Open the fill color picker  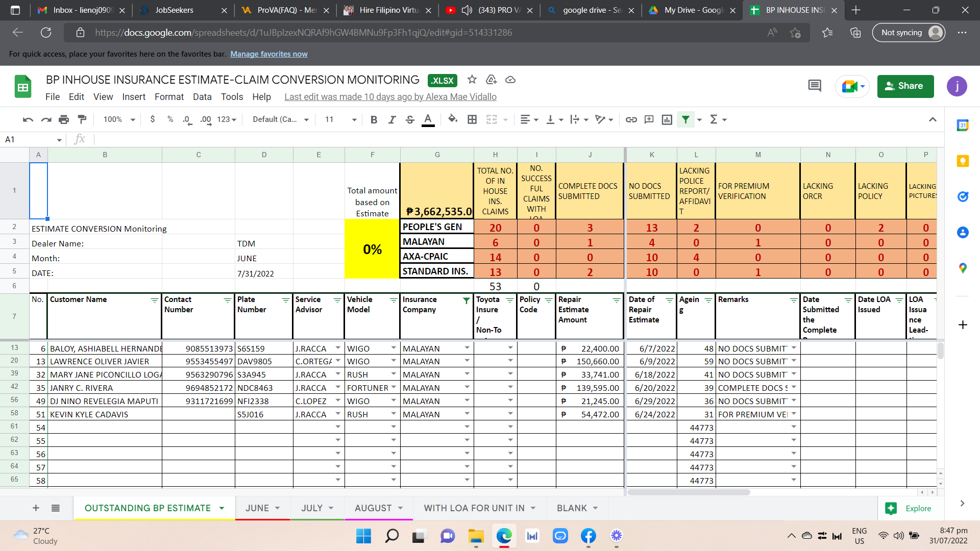(453, 119)
